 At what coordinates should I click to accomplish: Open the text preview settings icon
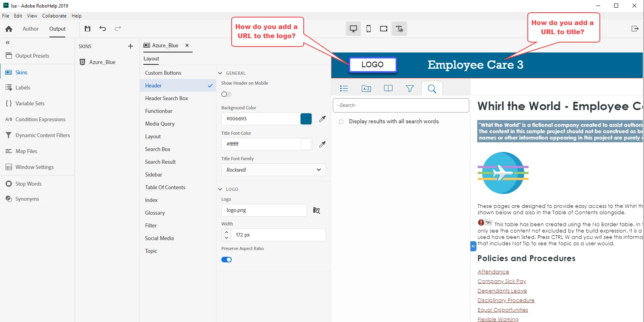click(x=399, y=29)
